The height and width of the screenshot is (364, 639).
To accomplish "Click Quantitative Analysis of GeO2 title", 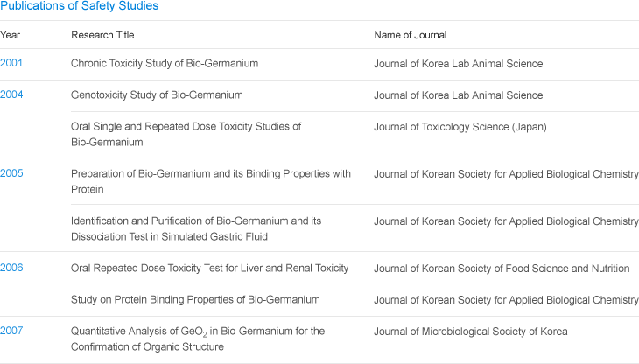I will tap(198, 339).
